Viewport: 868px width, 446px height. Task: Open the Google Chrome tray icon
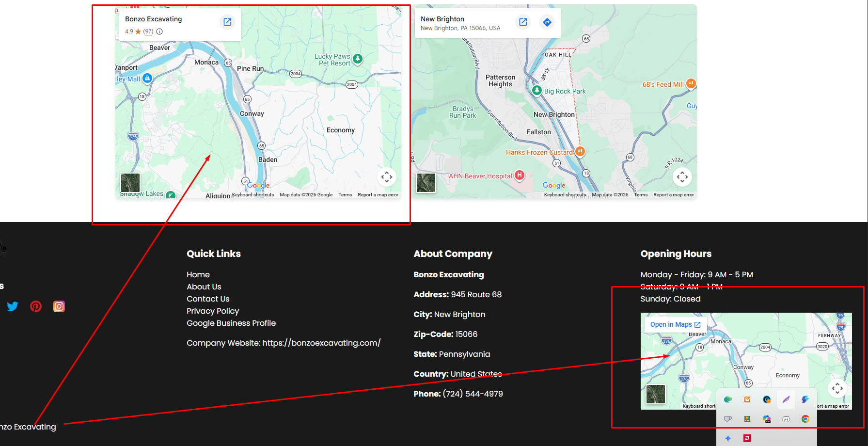pyautogui.click(x=805, y=419)
